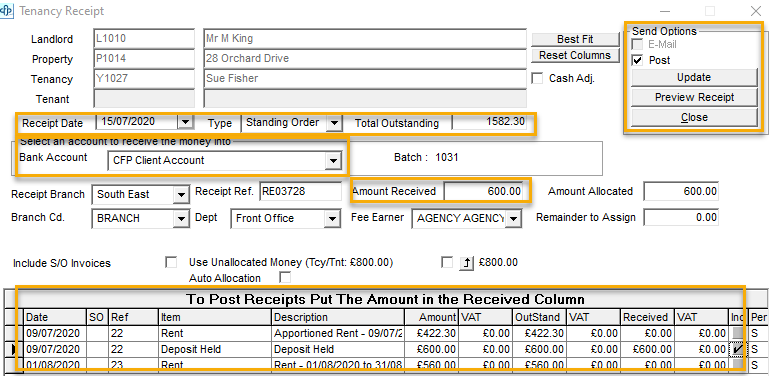Click the Apportioned Rent description cell
This screenshot has height=376, width=772.
(x=338, y=333)
